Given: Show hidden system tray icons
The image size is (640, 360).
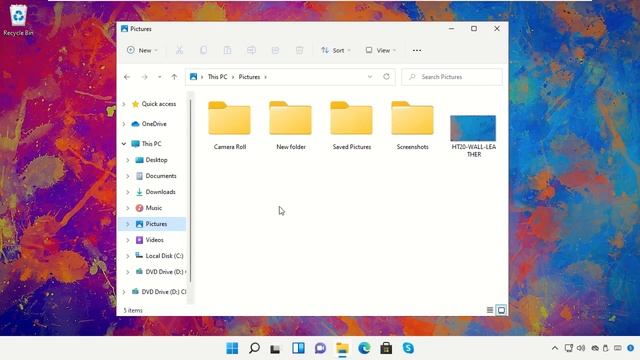Looking at the screenshot, I should coord(555,348).
